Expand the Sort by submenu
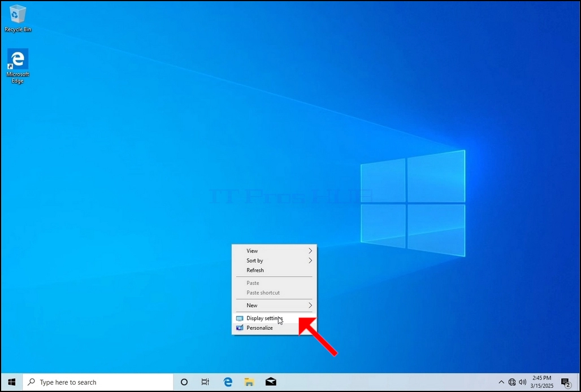The image size is (581, 392). tap(274, 260)
